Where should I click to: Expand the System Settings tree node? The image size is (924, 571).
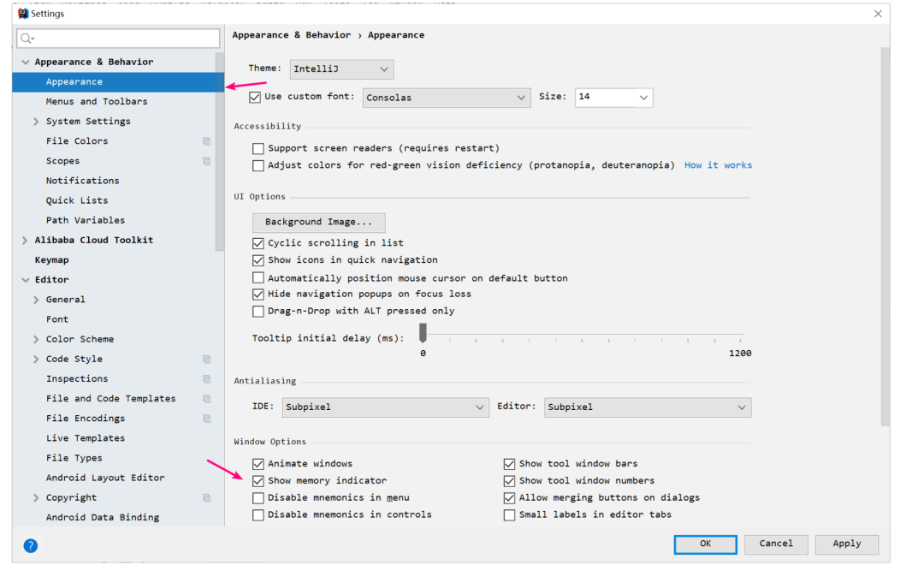[x=36, y=122]
